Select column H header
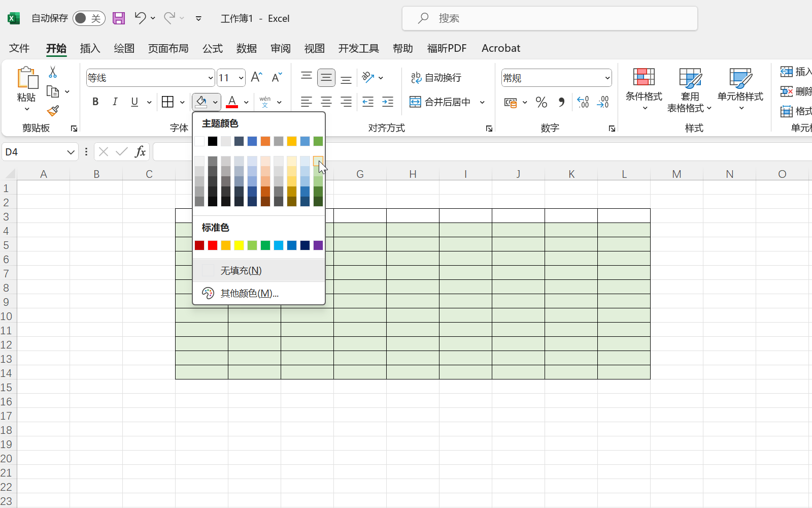812x508 pixels. point(413,174)
